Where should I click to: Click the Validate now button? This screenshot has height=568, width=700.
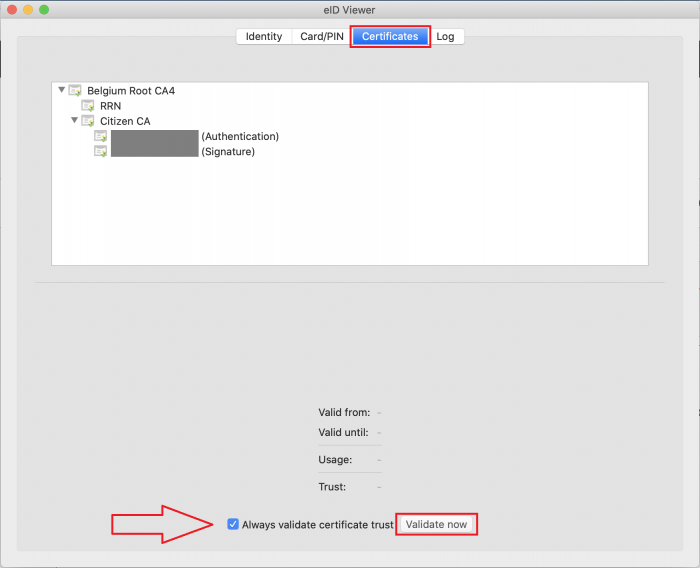tap(436, 524)
